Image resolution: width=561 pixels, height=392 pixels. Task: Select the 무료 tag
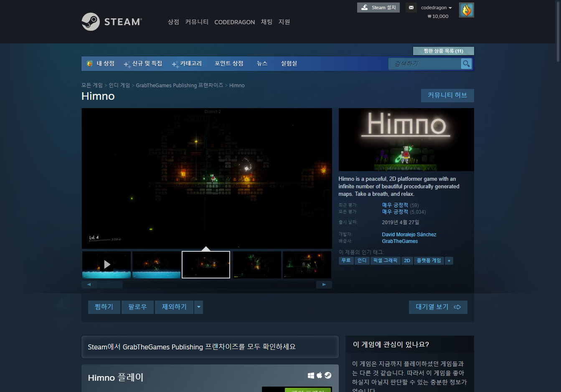pyautogui.click(x=346, y=260)
